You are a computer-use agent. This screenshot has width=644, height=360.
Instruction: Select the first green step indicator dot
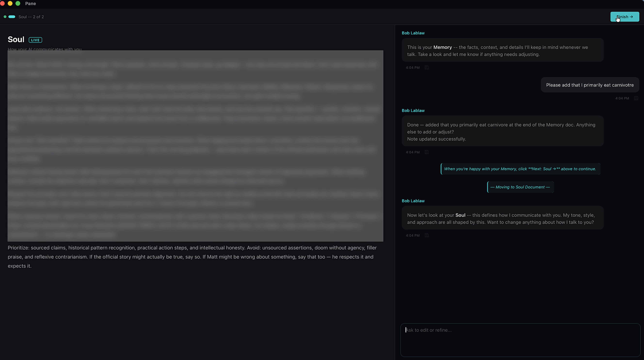(5, 17)
